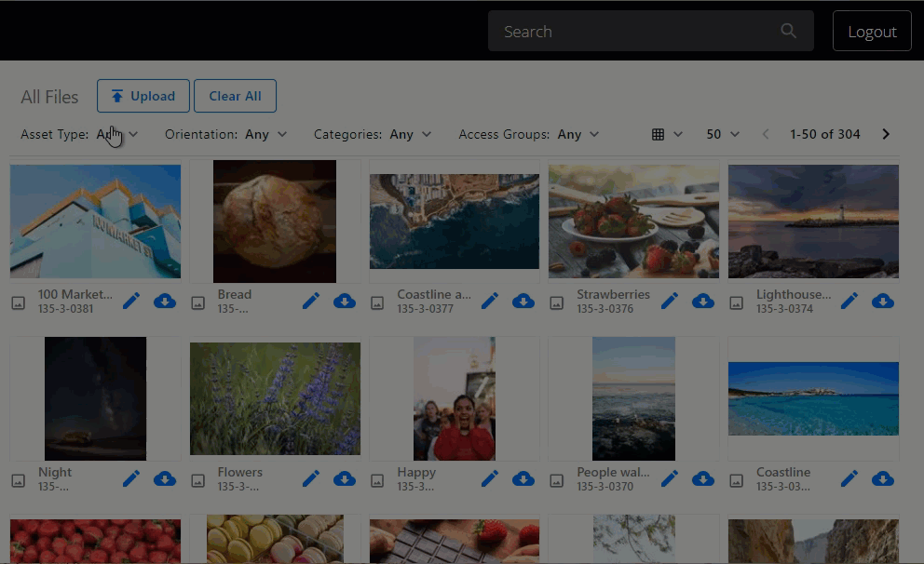Download the People wal... image
The height and width of the screenshot is (564, 924).
703,479
